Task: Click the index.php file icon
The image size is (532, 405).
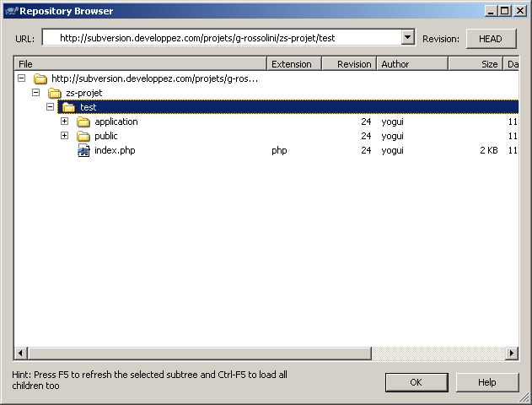Action: 83,150
